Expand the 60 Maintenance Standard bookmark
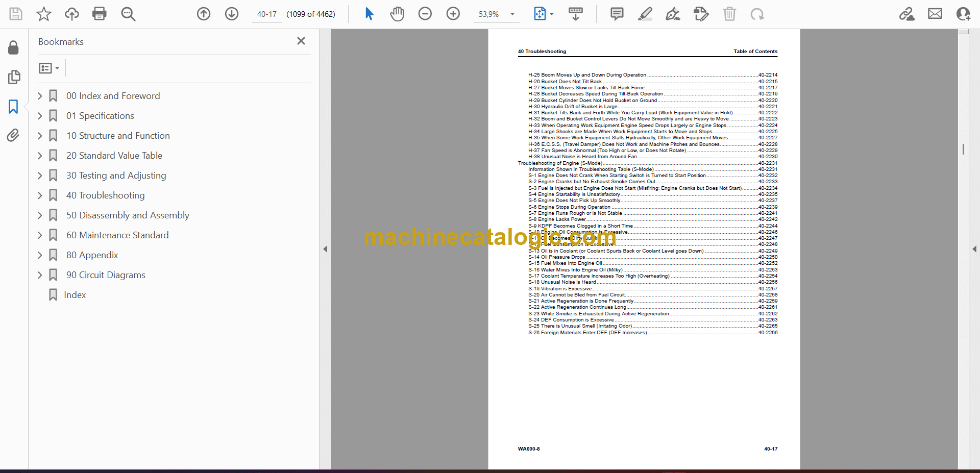This screenshot has height=473, width=980. coord(40,235)
